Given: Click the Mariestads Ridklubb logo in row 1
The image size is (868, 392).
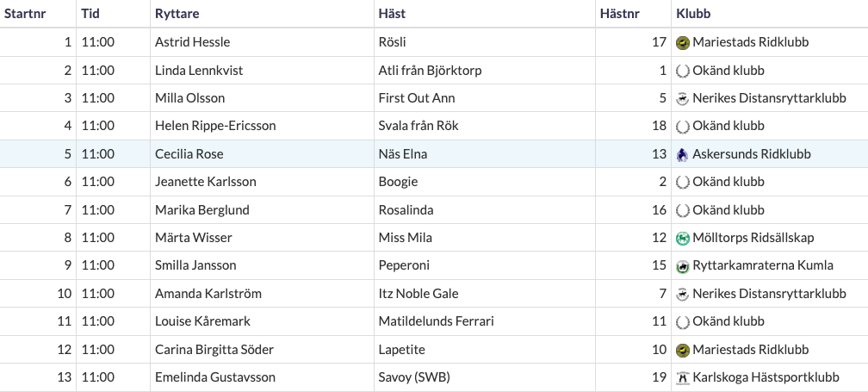Looking at the screenshot, I should coord(683,42).
